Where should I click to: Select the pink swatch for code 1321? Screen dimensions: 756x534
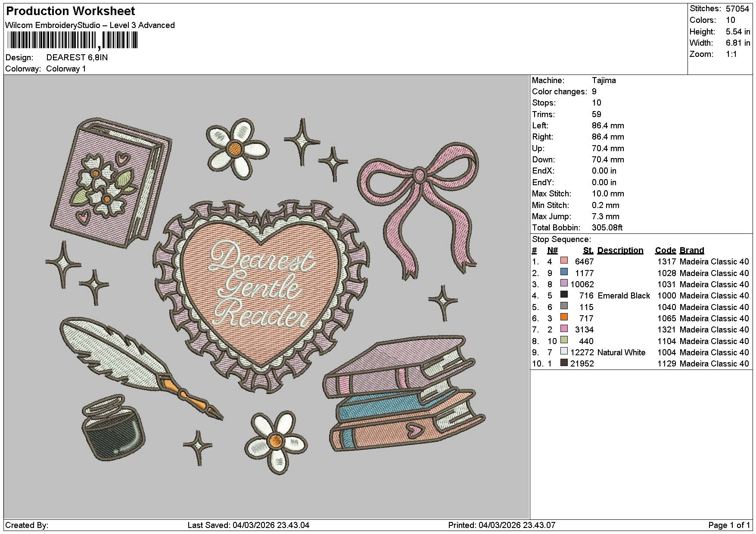coord(564,329)
